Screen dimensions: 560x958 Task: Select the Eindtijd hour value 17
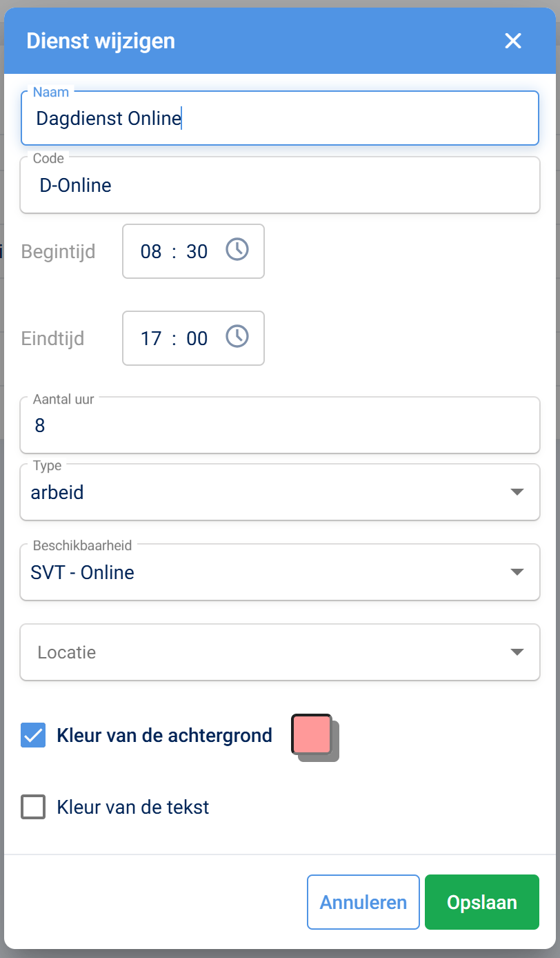[x=151, y=338]
